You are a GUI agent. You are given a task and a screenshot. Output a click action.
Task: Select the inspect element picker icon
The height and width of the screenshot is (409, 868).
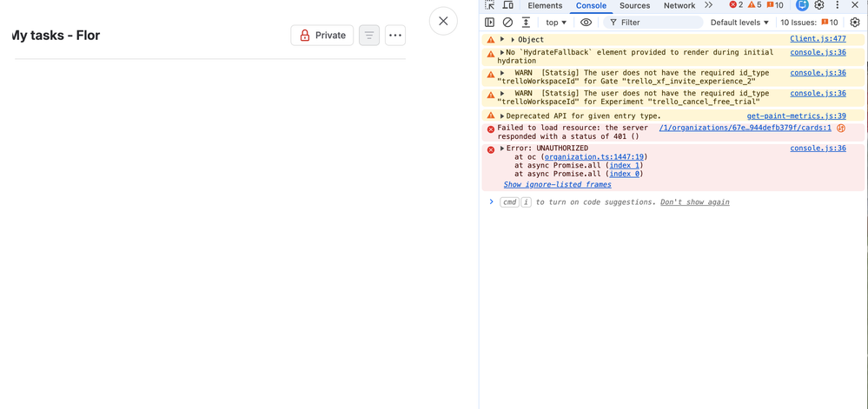click(x=489, y=5)
